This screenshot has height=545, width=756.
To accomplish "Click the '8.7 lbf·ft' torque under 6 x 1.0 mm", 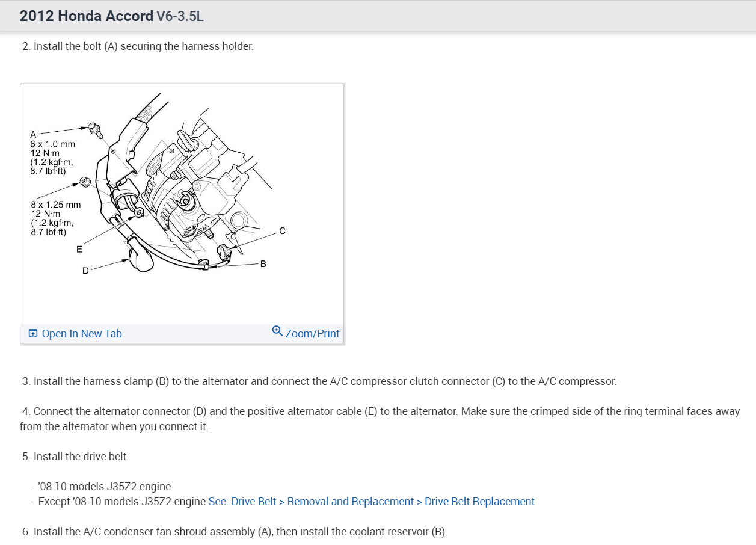I will tap(48, 171).
